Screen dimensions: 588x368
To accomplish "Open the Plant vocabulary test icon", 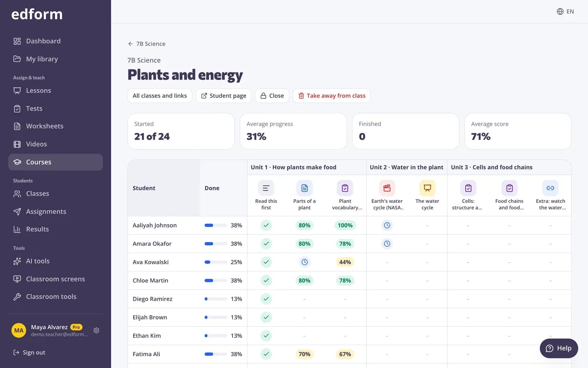I will (345, 188).
